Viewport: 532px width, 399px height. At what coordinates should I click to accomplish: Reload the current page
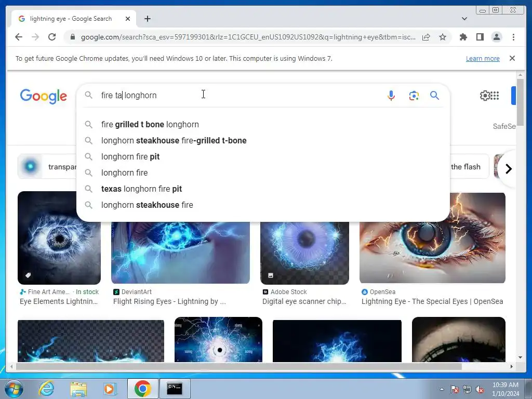pyautogui.click(x=52, y=37)
